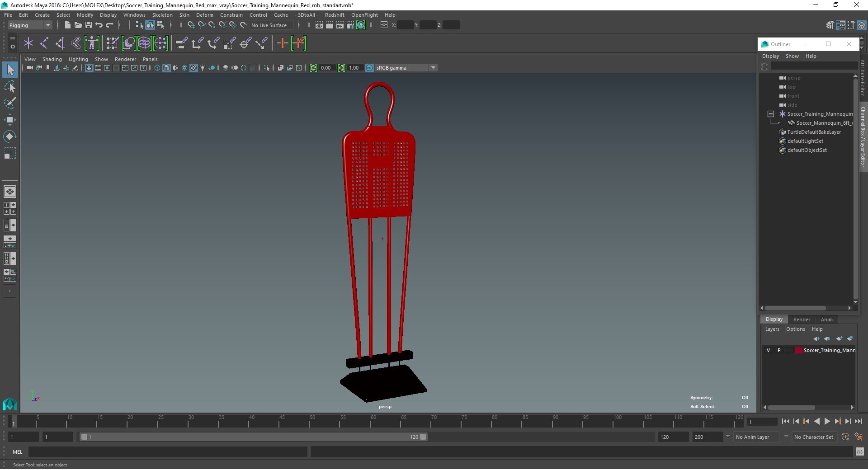The height and width of the screenshot is (470, 868).
Task: Activate the Lasso Select tool
Action: coord(10,86)
